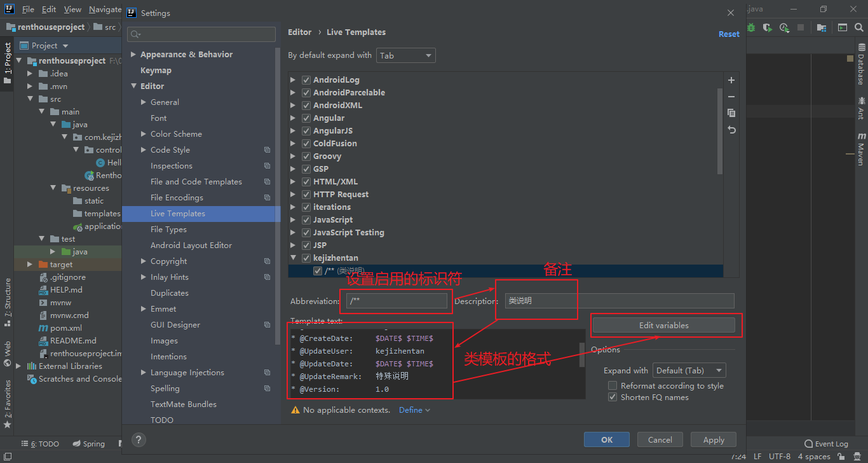Open the 2: Favorites side panel
868x463 pixels.
7,404
